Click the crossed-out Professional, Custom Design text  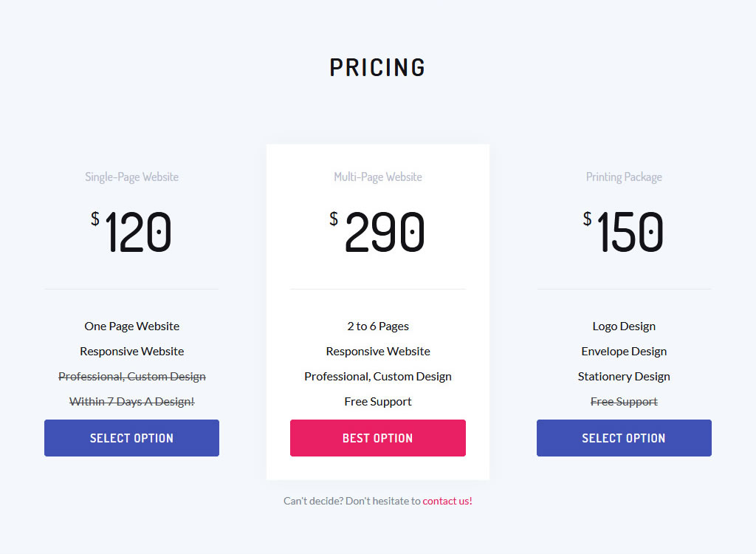(x=131, y=377)
